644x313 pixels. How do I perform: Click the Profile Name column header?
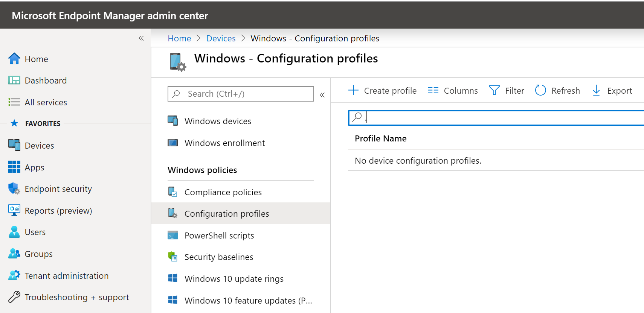point(380,138)
